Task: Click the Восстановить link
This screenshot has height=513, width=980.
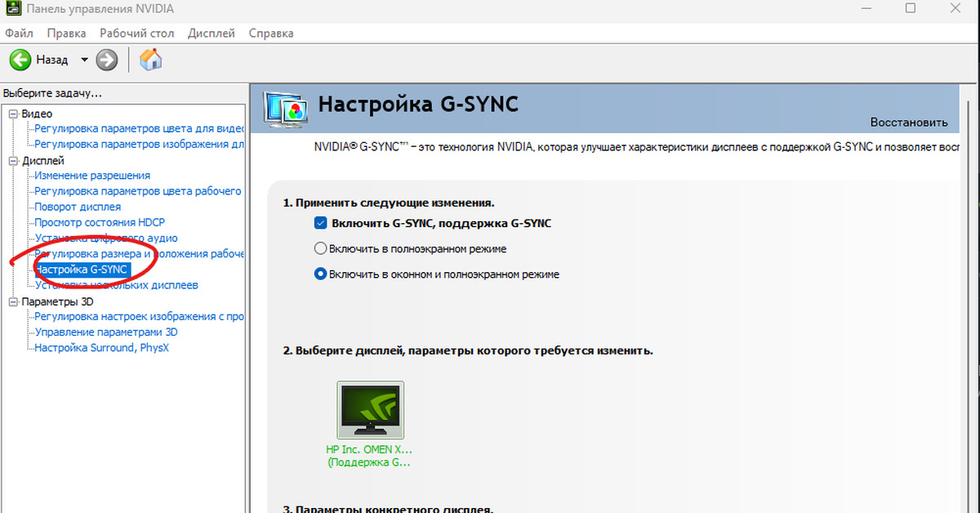Action: coord(909,123)
